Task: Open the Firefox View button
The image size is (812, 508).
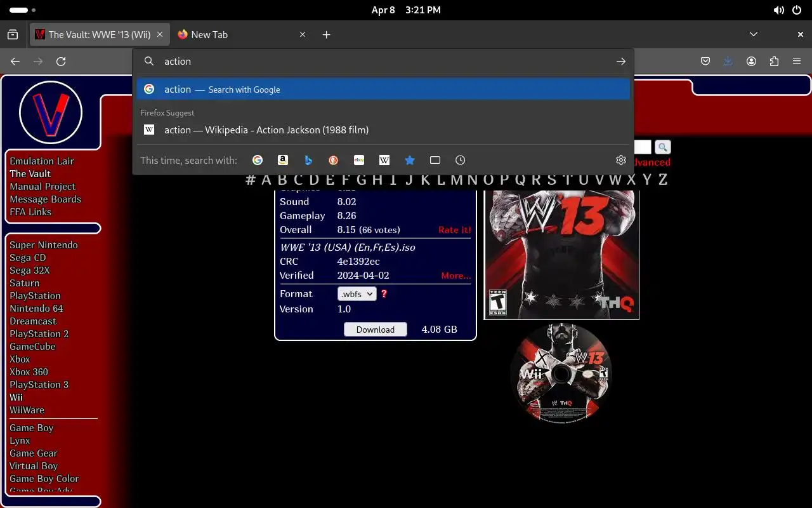Action: (x=13, y=35)
